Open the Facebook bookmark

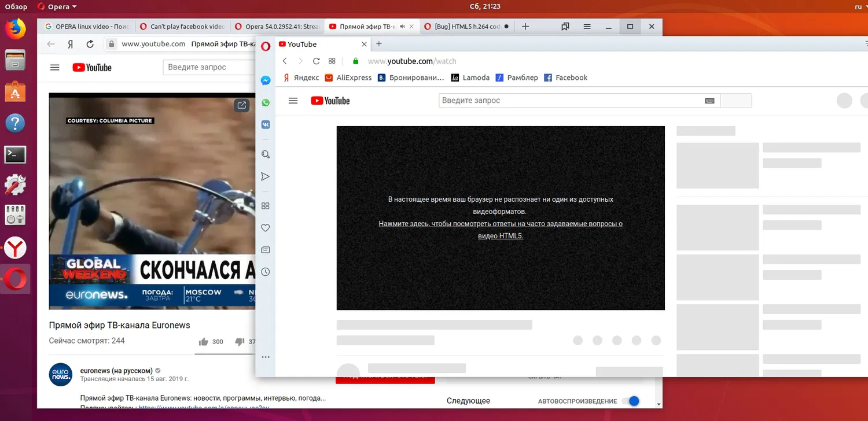click(566, 77)
